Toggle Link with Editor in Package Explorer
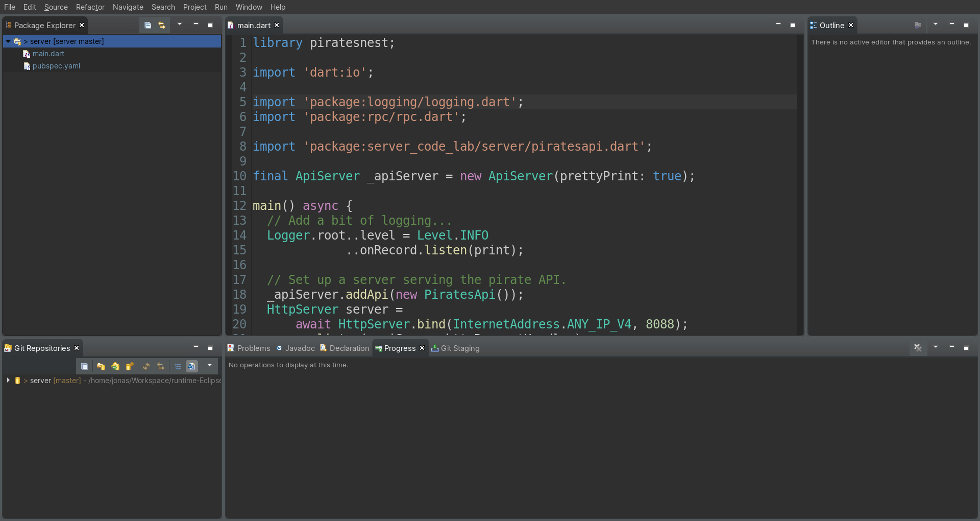980x521 pixels. [x=162, y=25]
